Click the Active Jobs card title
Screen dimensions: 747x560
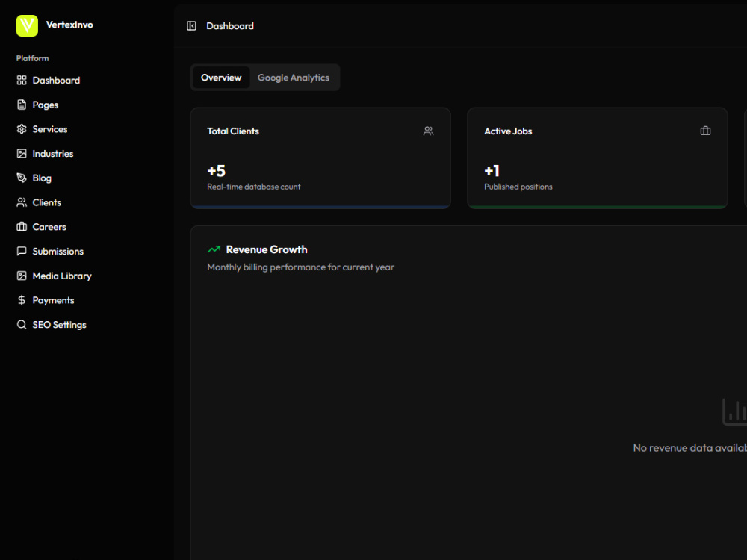508,131
